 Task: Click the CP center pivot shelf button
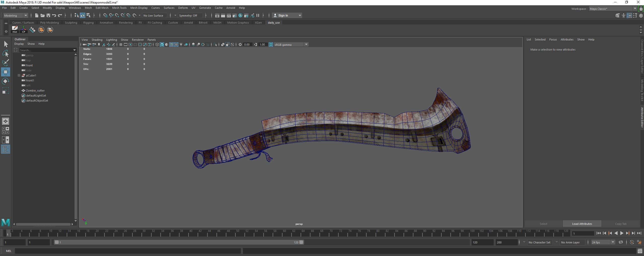(24, 30)
